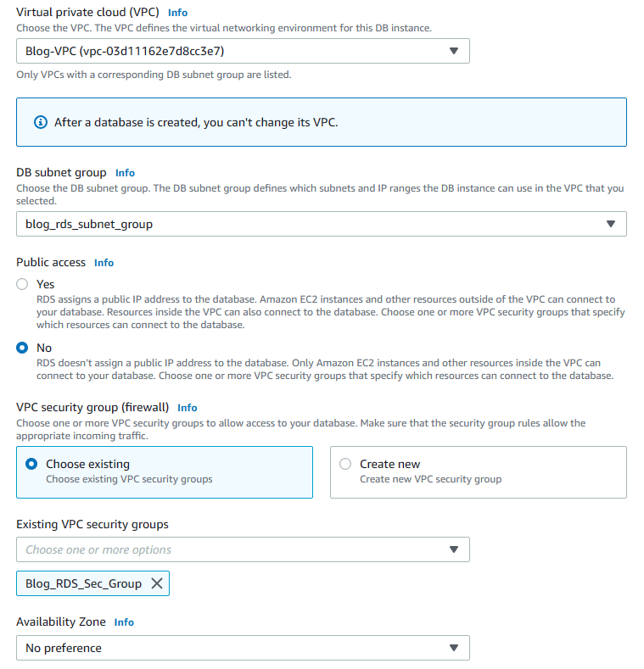Expand the No preference Availability Zone dropdown
This screenshot has width=644, height=669.
(x=242, y=648)
